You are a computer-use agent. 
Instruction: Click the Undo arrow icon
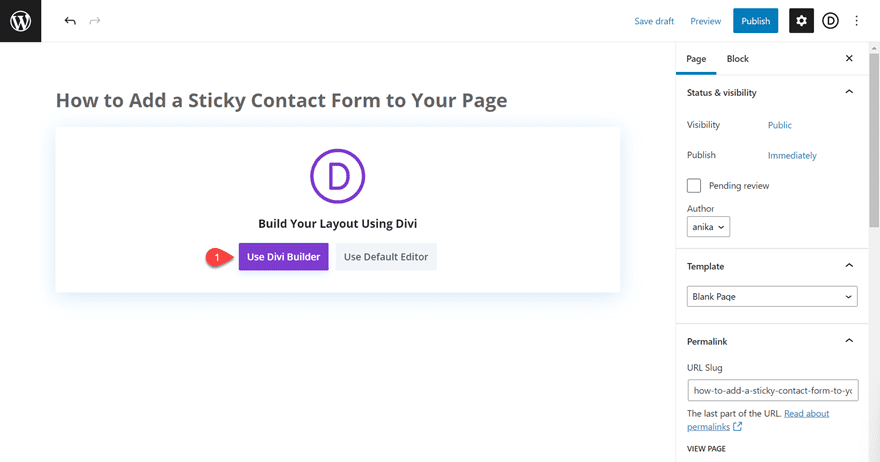click(70, 21)
